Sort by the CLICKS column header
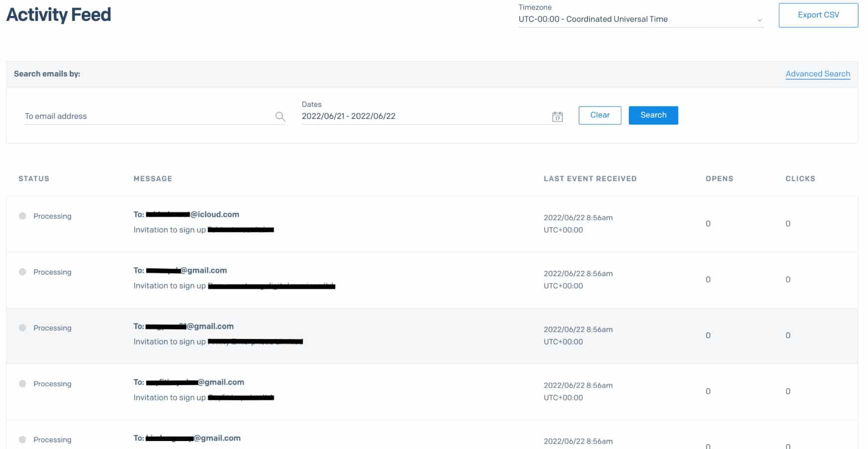The height and width of the screenshot is (449, 868). (x=800, y=178)
